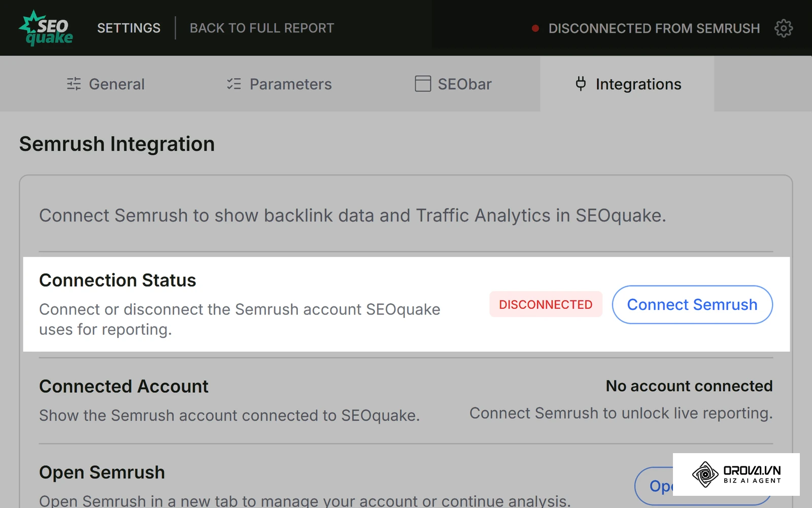The image size is (812, 508).
Task: Click the SEObar window icon
Action: click(423, 84)
